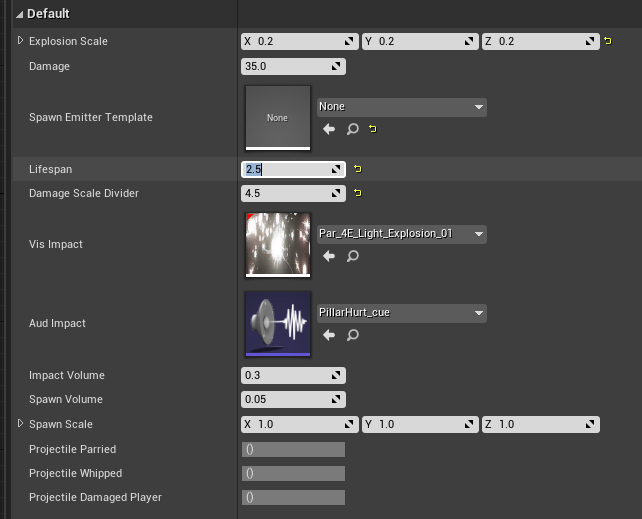Use selected asset for Aud Impact

click(329, 335)
